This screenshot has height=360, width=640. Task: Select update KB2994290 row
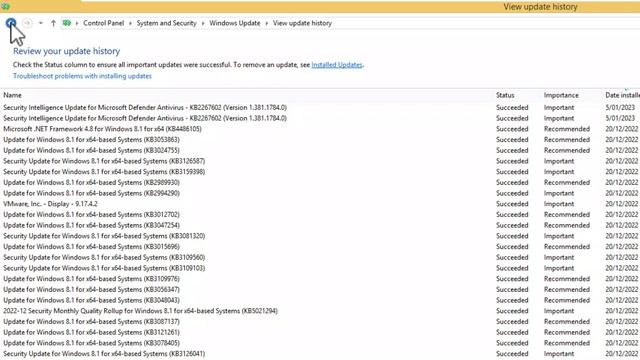[x=320, y=193]
